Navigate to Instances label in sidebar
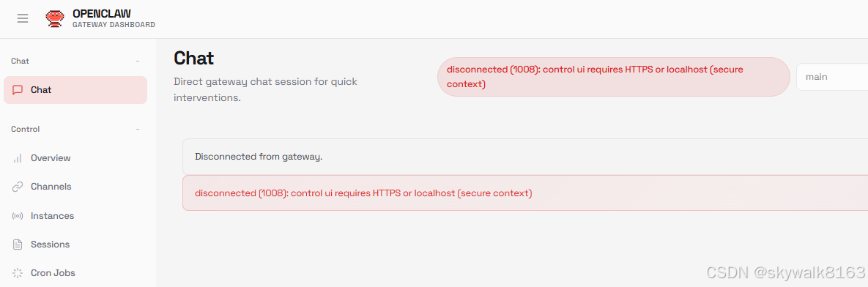Image resolution: width=868 pixels, height=287 pixels. coord(53,216)
